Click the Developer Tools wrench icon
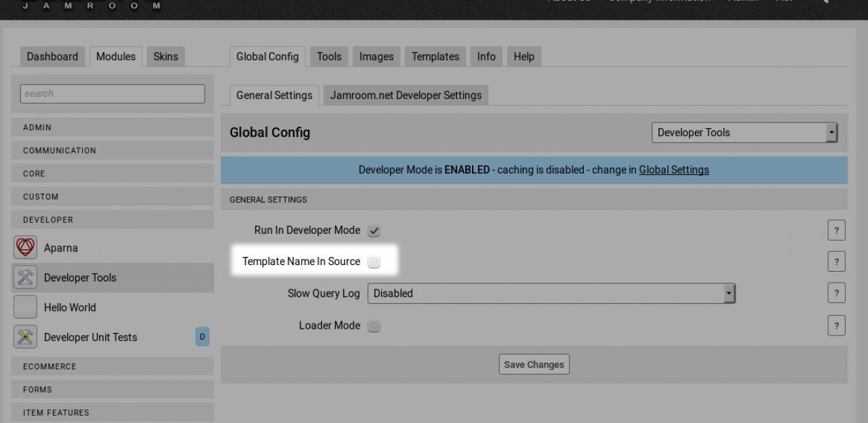Image resolution: width=868 pixels, height=423 pixels. coord(25,277)
